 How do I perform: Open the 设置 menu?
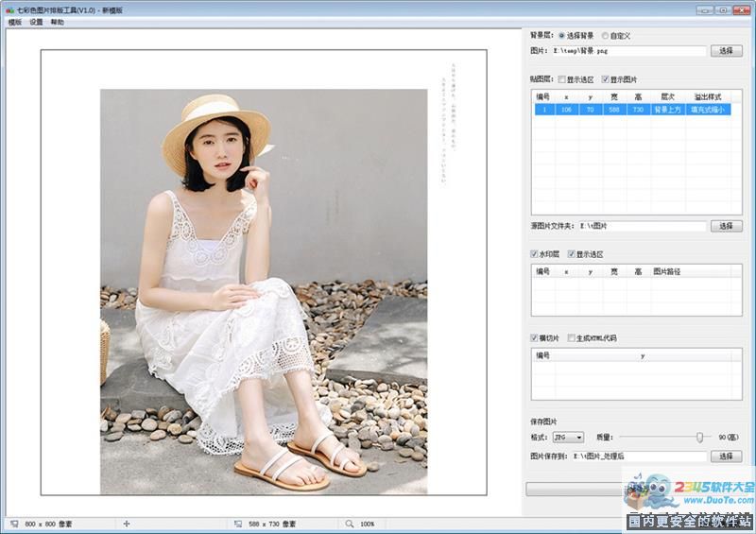(36, 22)
